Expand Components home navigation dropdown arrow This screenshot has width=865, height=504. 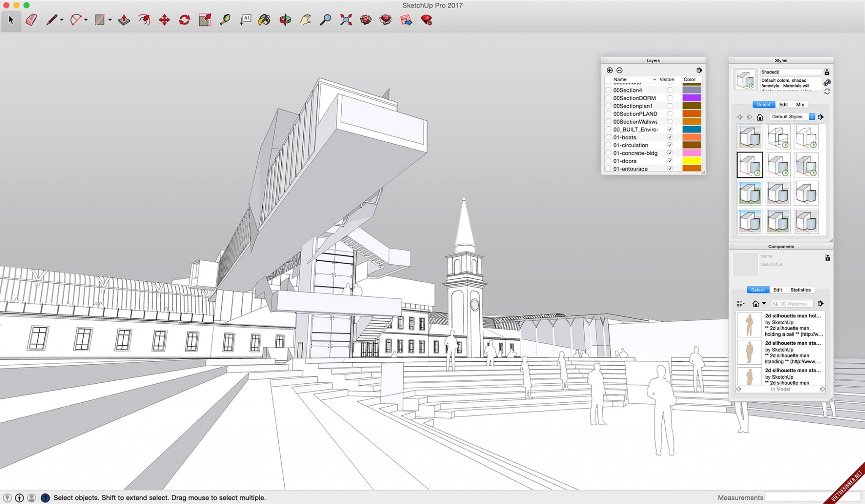coord(764,303)
